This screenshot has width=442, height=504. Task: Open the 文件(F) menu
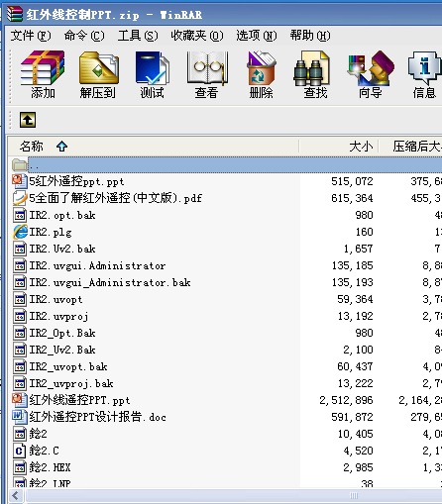click(x=31, y=36)
